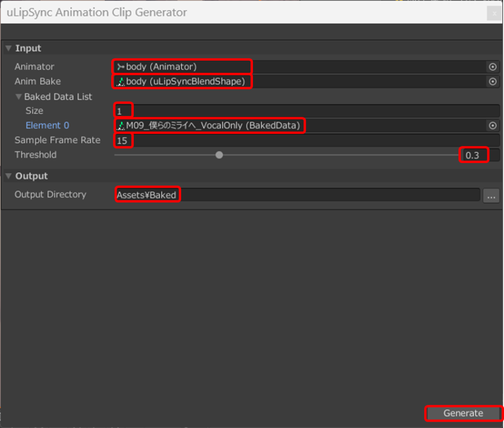Focus the Output Directory path field
Image resolution: width=504 pixels, height=428 pixels.
click(x=295, y=195)
